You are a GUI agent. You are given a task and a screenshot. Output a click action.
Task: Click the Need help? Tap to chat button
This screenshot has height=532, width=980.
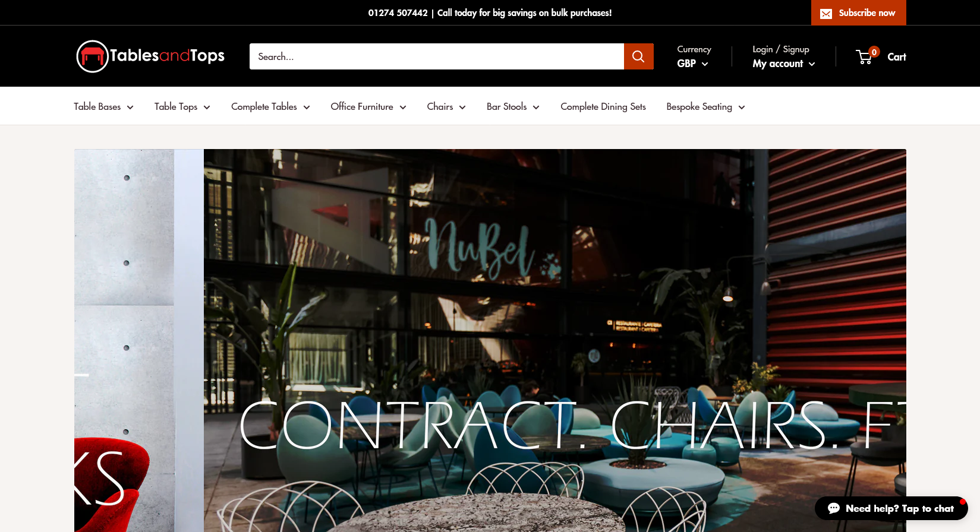pyautogui.click(x=891, y=508)
